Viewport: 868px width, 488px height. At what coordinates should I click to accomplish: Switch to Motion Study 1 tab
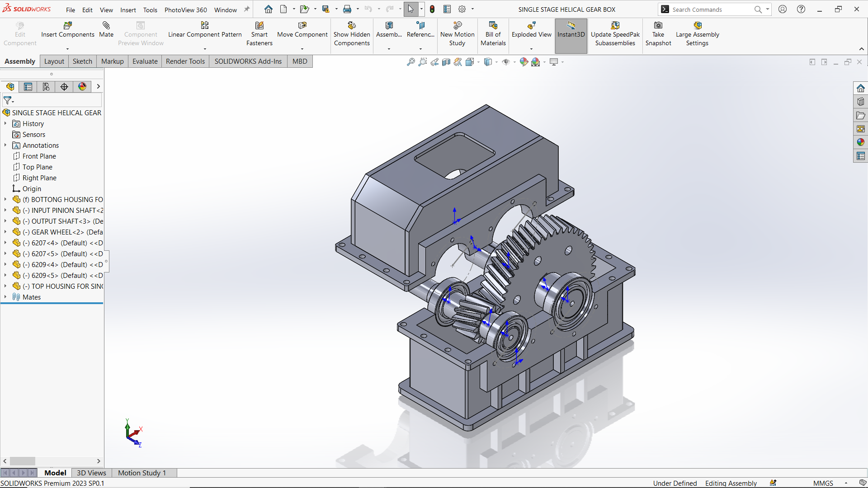[x=142, y=473]
